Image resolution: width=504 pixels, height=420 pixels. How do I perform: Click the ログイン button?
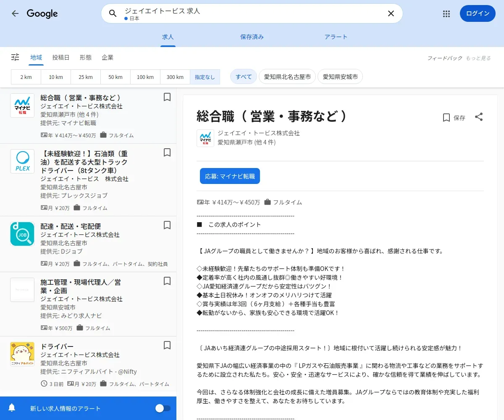(478, 13)
